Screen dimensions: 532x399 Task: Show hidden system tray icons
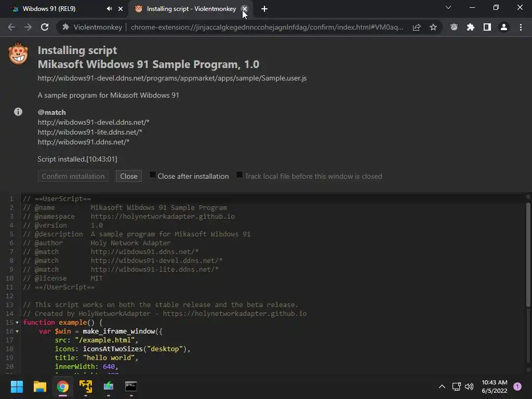(442, 387)
